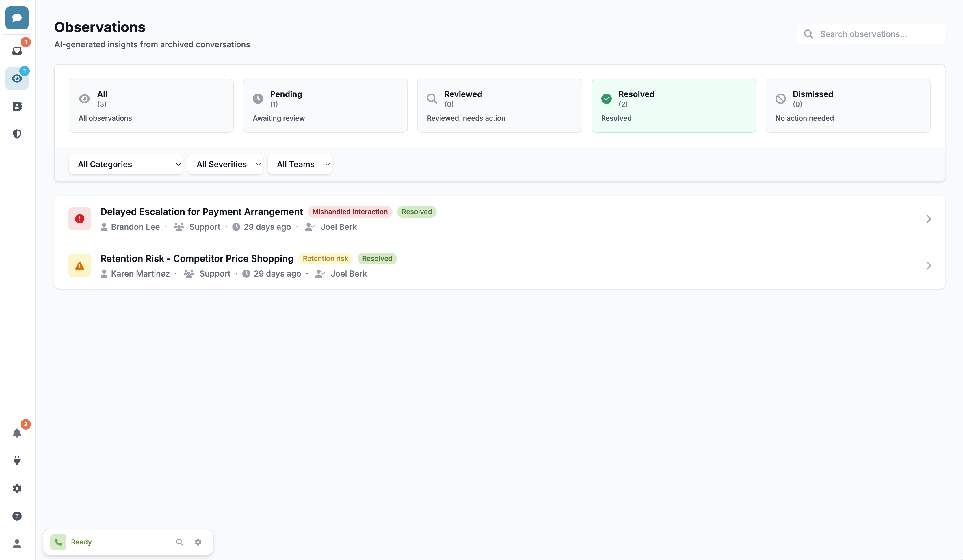Open the inbox icon in sidebar

click(x=17, y=51)
